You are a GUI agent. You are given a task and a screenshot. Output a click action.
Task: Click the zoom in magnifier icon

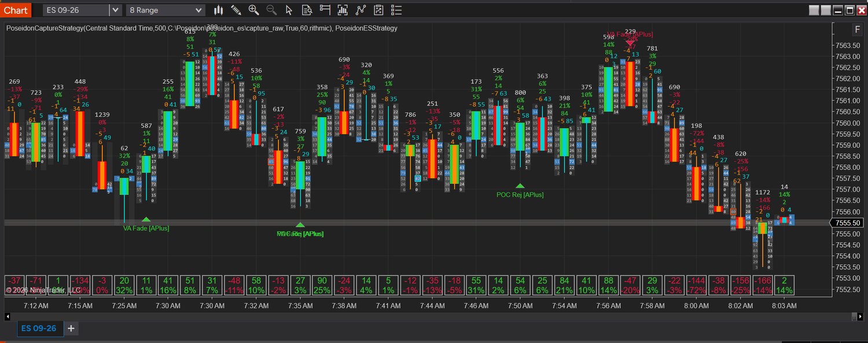pos(253,10)
